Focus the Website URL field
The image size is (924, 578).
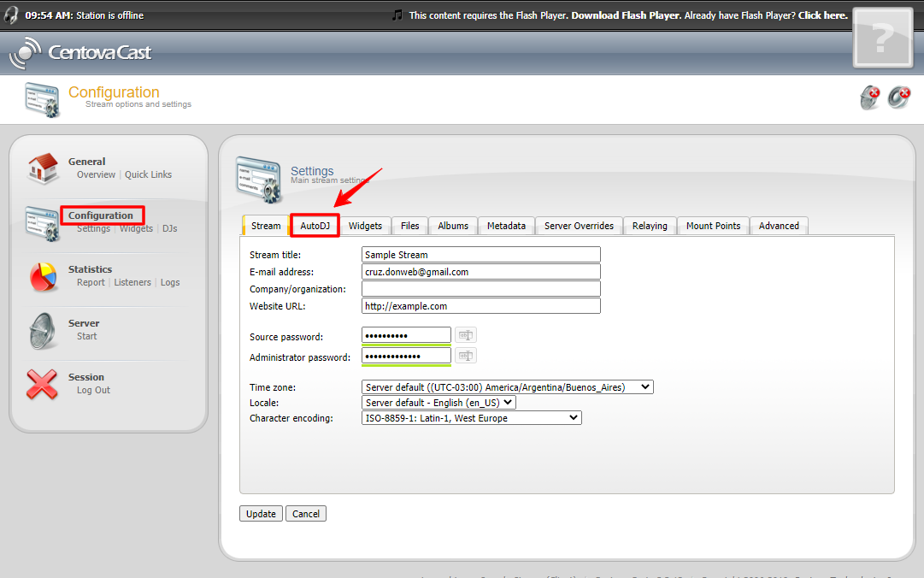tap(481, 306)
